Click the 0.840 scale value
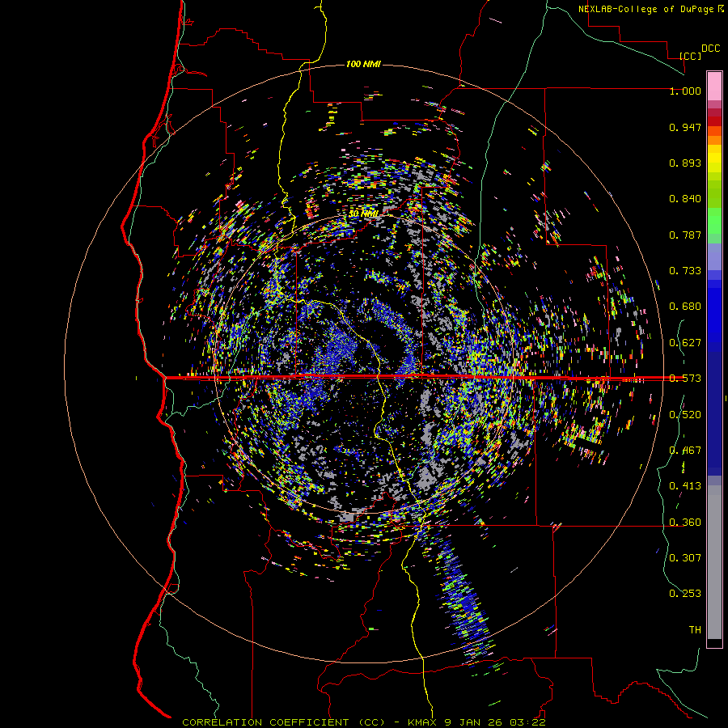Image resolution: width=728 pixels, height=728 pixels. [x=685, y=199]
